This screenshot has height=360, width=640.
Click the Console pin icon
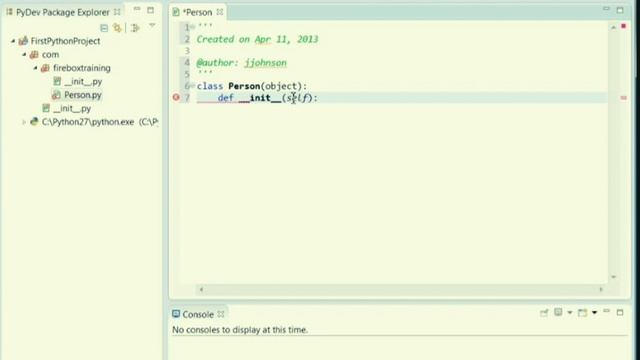(x=544, y=313)
